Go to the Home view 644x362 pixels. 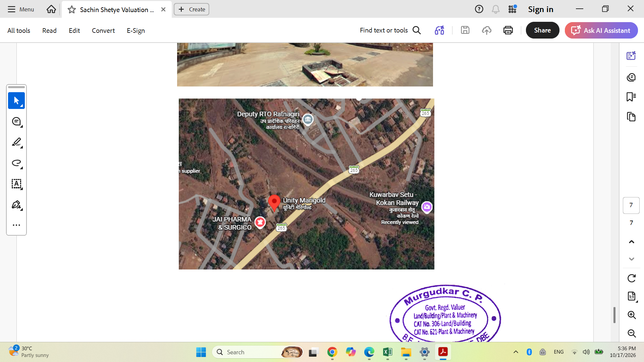coord(51,9)
